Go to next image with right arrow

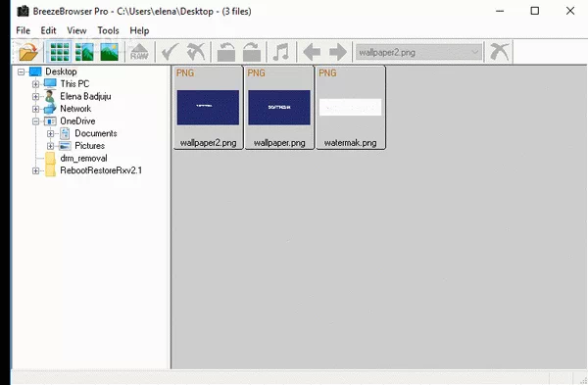click(338, 52)
